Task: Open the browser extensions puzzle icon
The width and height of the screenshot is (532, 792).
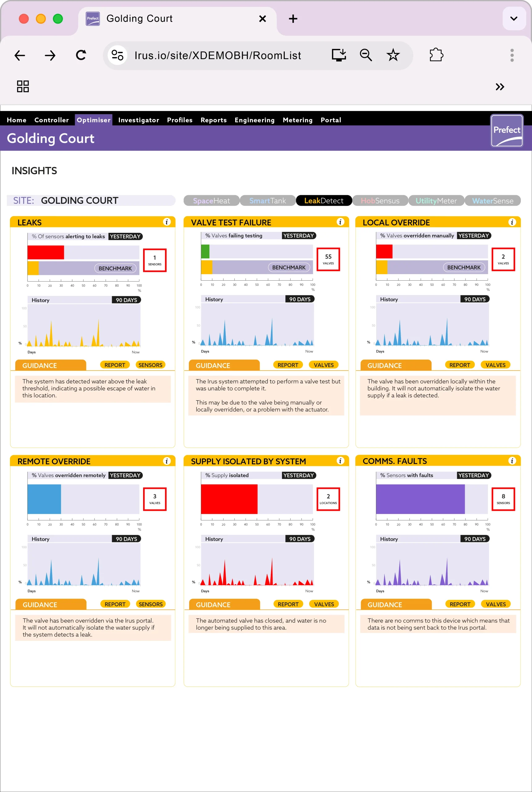Action: coord(436,55)
